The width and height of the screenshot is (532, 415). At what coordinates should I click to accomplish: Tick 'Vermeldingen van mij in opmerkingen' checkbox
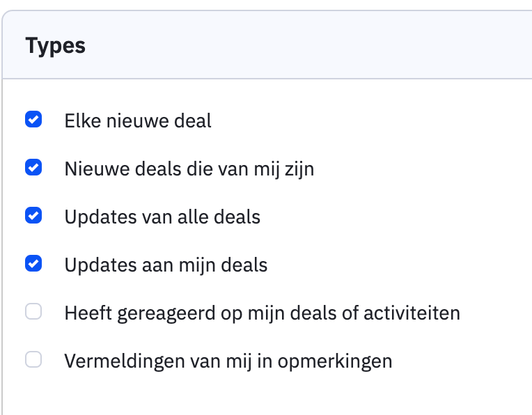tap(33, 360)
